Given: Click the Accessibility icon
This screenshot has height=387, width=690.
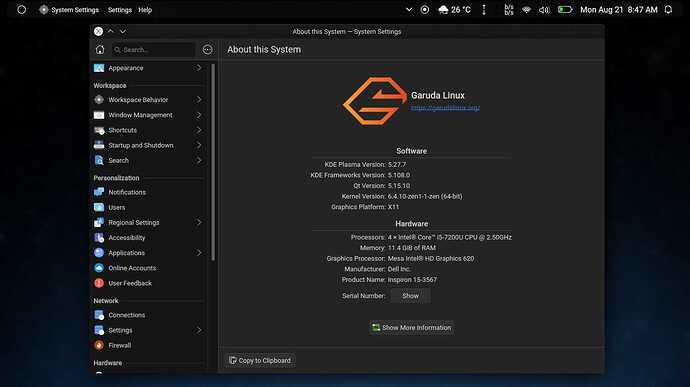Looking at the screenshot, I should tap(99, 238).
